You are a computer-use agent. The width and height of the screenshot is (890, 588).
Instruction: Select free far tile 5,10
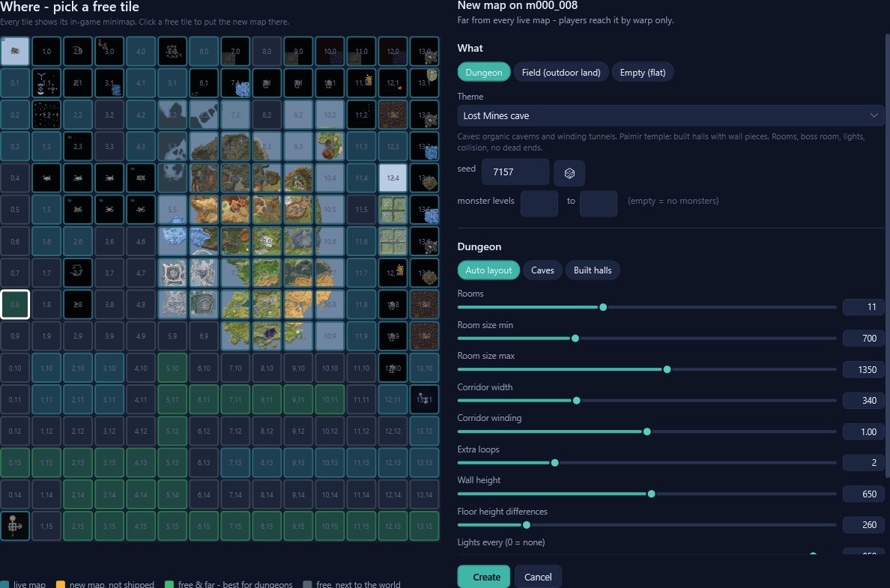(172, 368)
